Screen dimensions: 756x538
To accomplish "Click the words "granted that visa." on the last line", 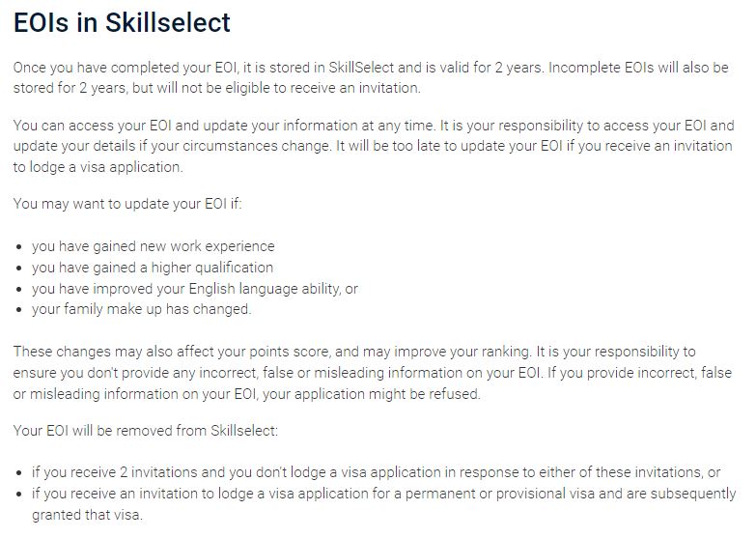I will (86, 515).
